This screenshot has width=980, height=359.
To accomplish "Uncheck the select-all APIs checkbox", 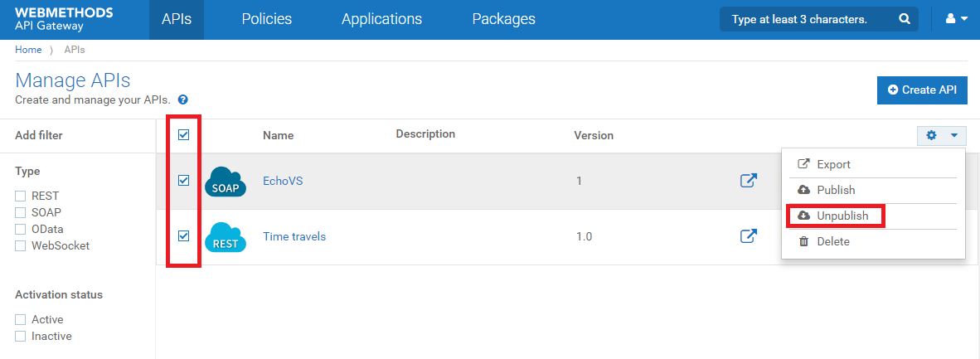I will tap(184, 135).
